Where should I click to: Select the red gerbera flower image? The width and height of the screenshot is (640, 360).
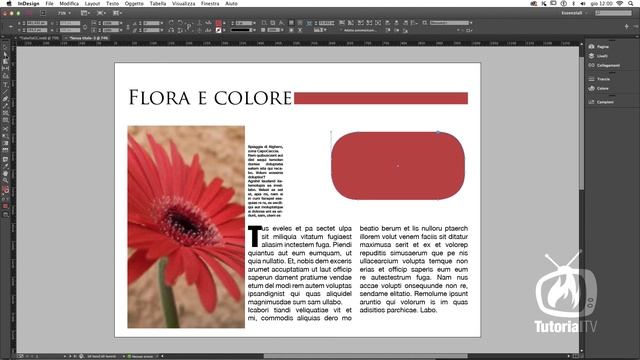point(186,227)
